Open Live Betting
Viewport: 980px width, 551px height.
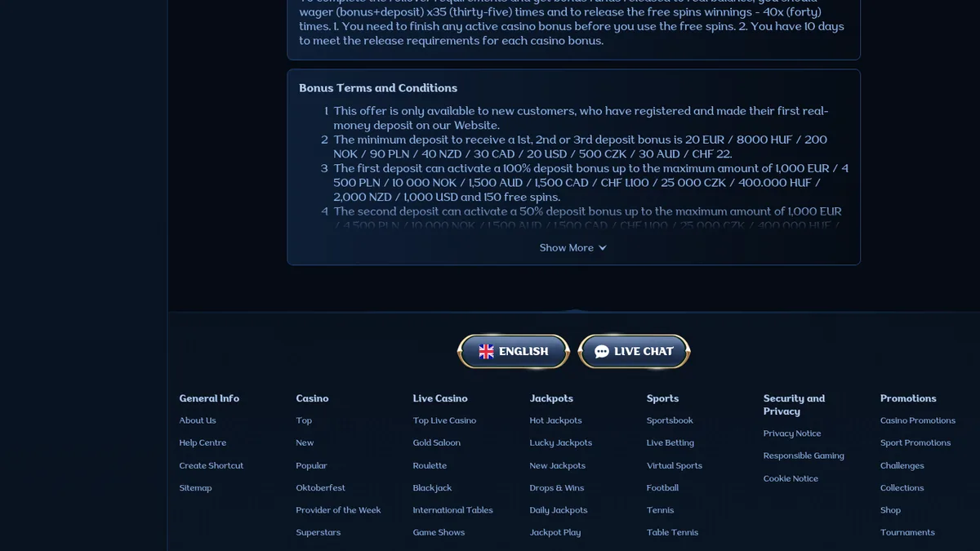670,442
